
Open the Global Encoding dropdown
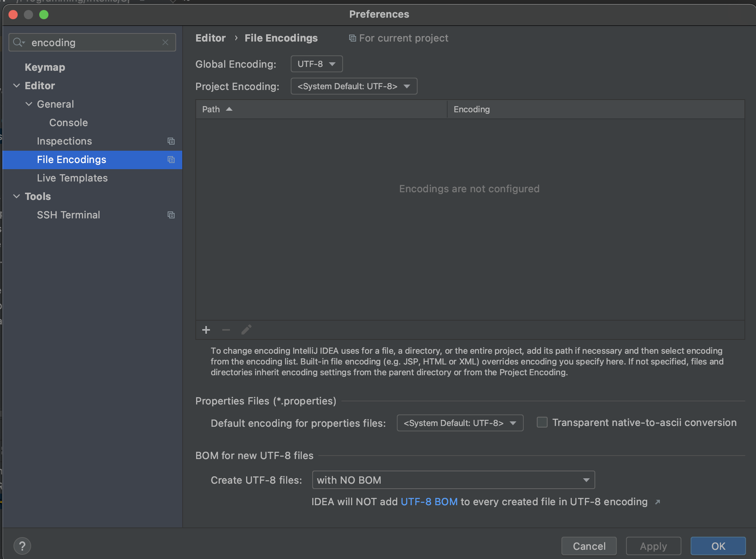point(316,64)
